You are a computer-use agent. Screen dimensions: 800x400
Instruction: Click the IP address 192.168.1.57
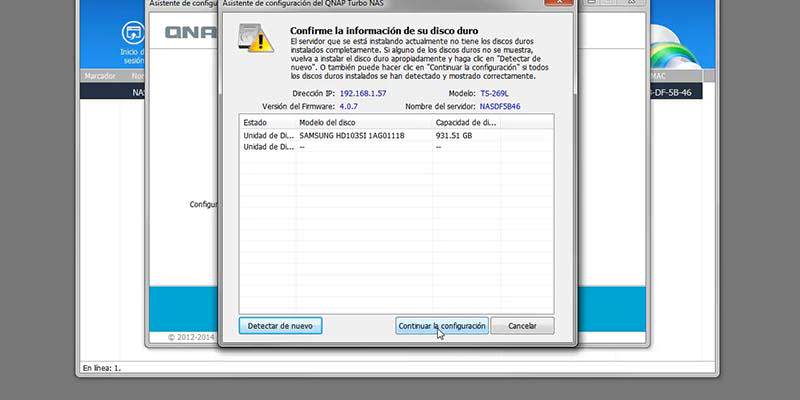pyautogui.click(x=363, y=94)
